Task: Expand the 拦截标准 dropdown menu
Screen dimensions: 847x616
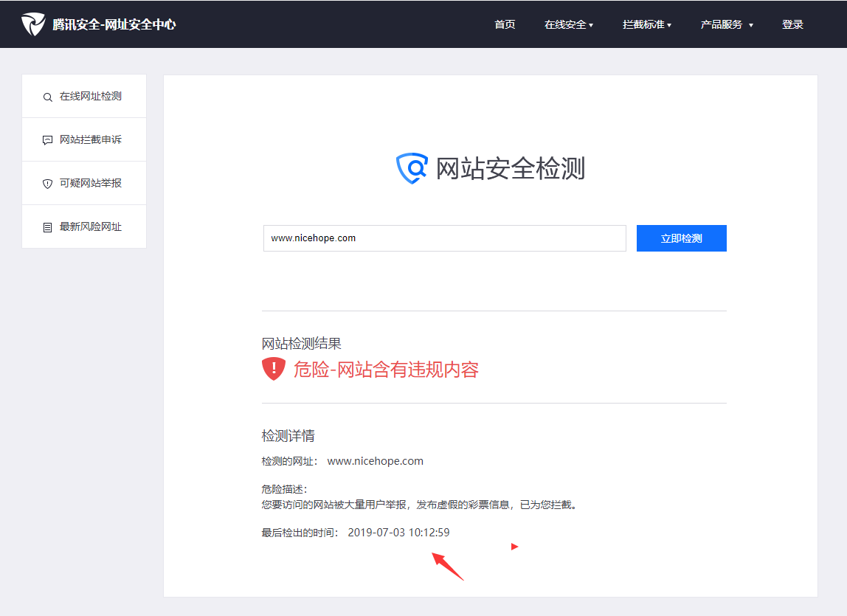Action: pyautogui.click(x=646, y=24)
